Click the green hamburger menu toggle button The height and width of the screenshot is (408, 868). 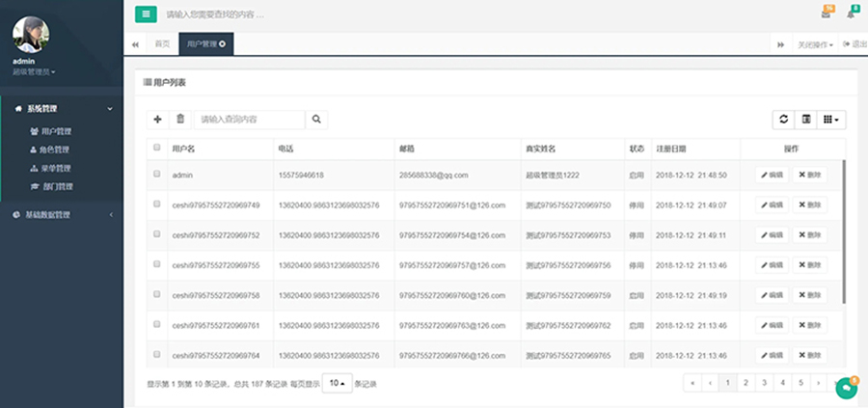(146, 14)
